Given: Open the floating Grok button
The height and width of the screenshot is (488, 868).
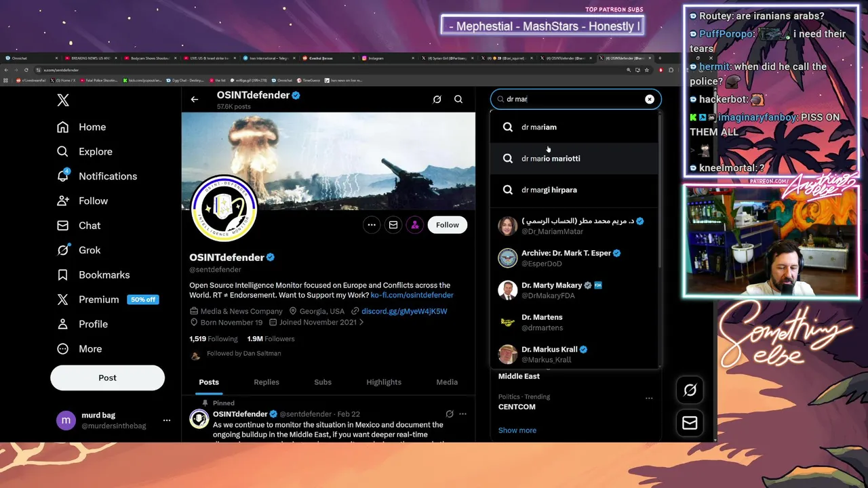Looking at the screenshot, I should [x=690, y=390].
